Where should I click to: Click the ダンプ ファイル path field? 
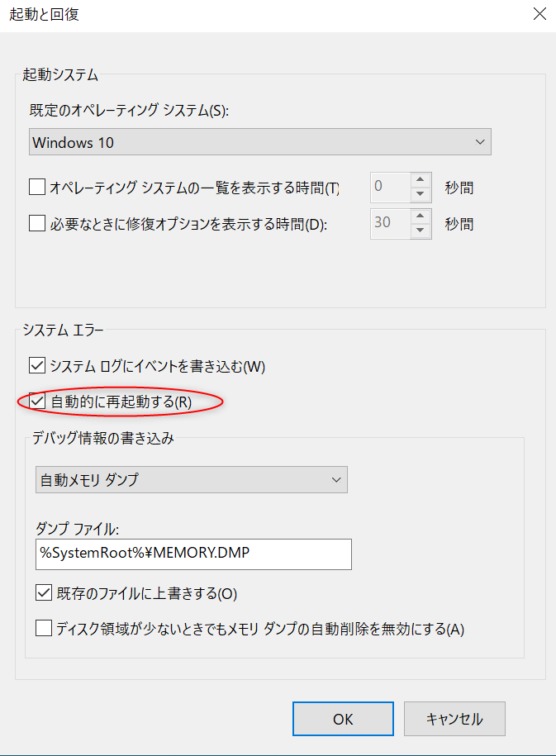click(x=193, y=554)
